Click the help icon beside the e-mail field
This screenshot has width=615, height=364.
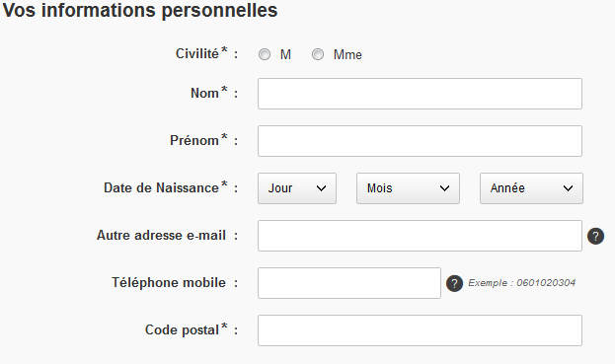595,237
